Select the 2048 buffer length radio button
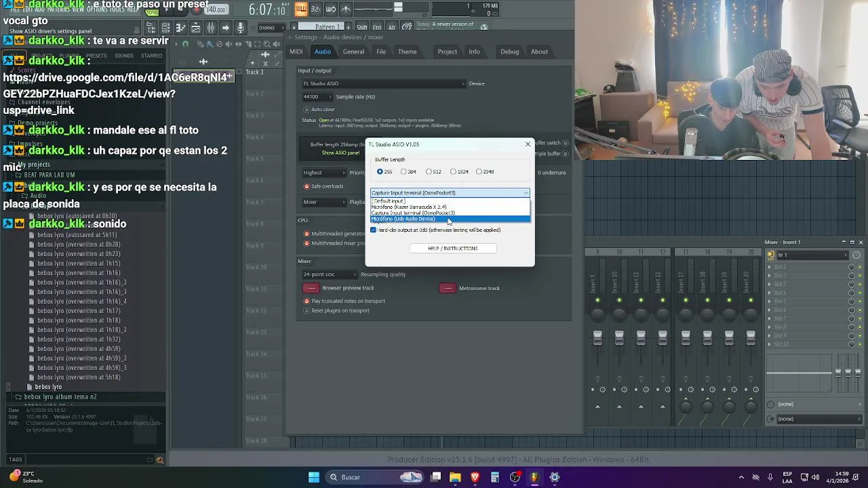Viewport: 868px width, 488px height. click(x=479, y=171)
